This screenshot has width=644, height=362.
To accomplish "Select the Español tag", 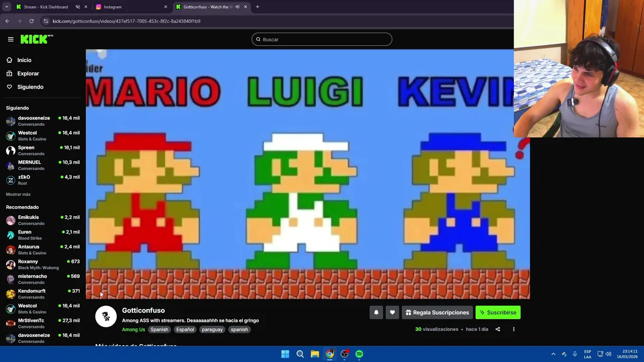I will 185,329.
